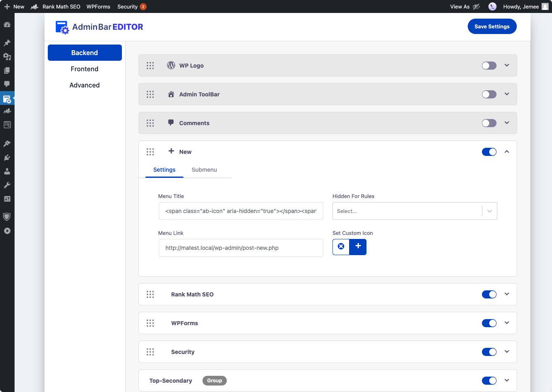This screenshot has height=392, width=552.
Task: Open the Dashboard gauge icon in sidebar
Action: (7, 25)
